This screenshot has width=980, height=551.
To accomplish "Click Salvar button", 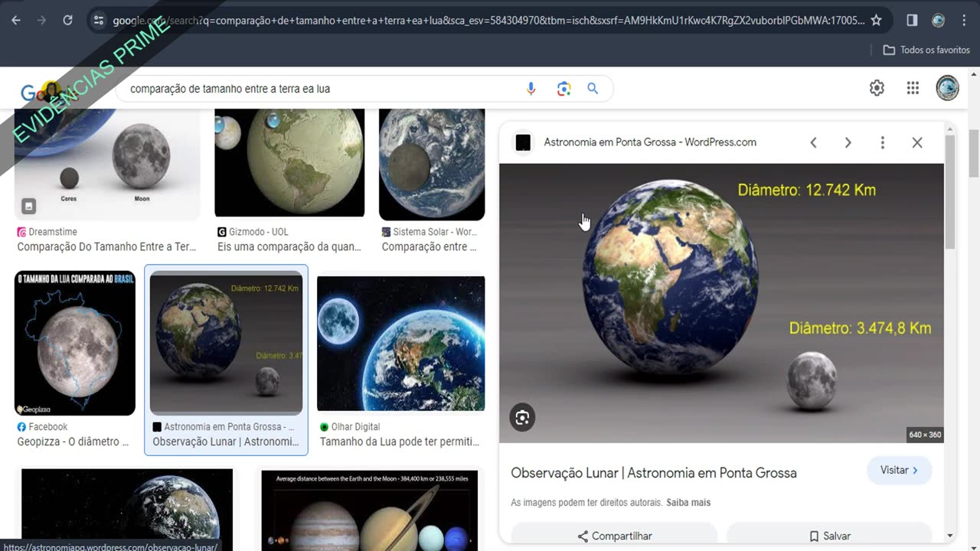I will pyautogui.click(x=829, y=536).
